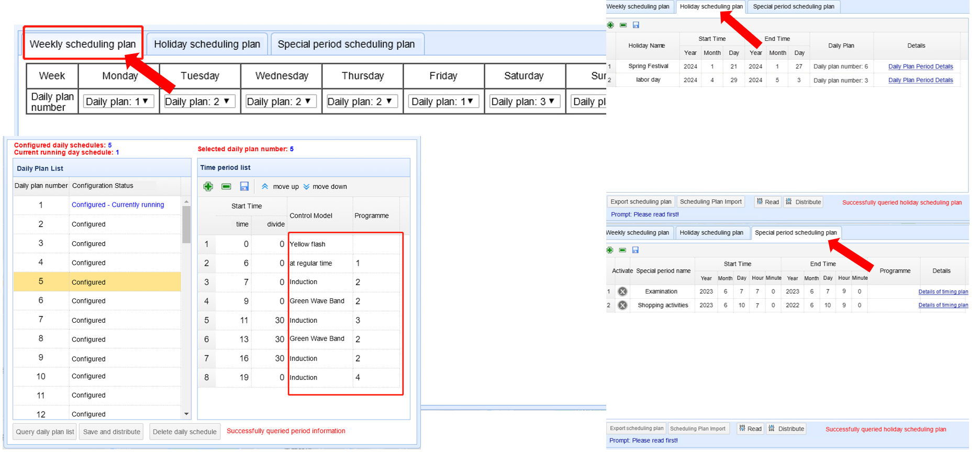Save the holiday table using the disk icon
The width and height of the screenshot is (980, 452).
636,25
